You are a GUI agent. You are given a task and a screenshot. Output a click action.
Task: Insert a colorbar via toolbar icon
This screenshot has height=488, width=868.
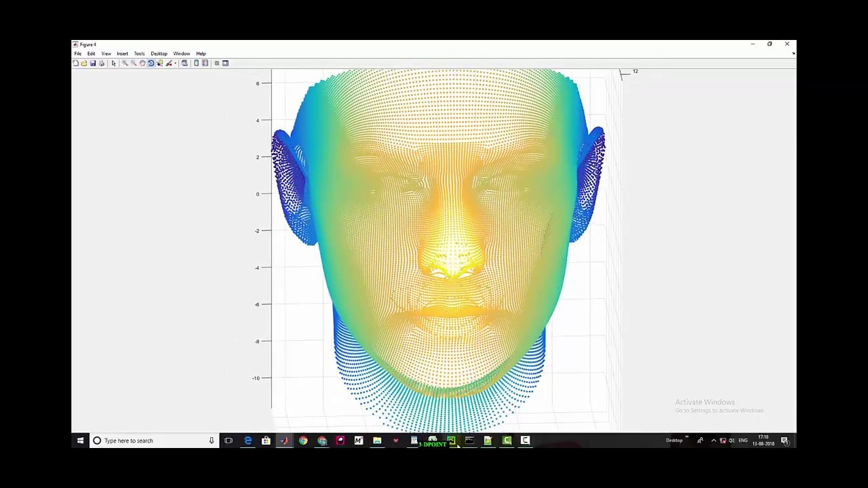click(196, 63)
